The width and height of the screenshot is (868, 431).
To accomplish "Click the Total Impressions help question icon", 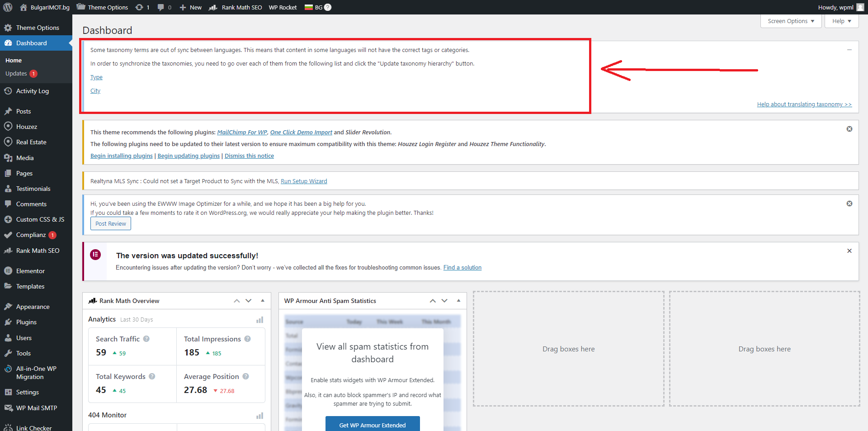I will pos(247,339).
